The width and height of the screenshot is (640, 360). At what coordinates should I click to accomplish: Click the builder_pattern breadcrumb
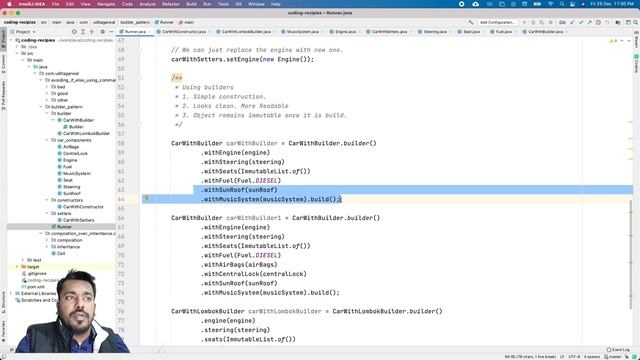pyautogui.click(x=135, y=22)
